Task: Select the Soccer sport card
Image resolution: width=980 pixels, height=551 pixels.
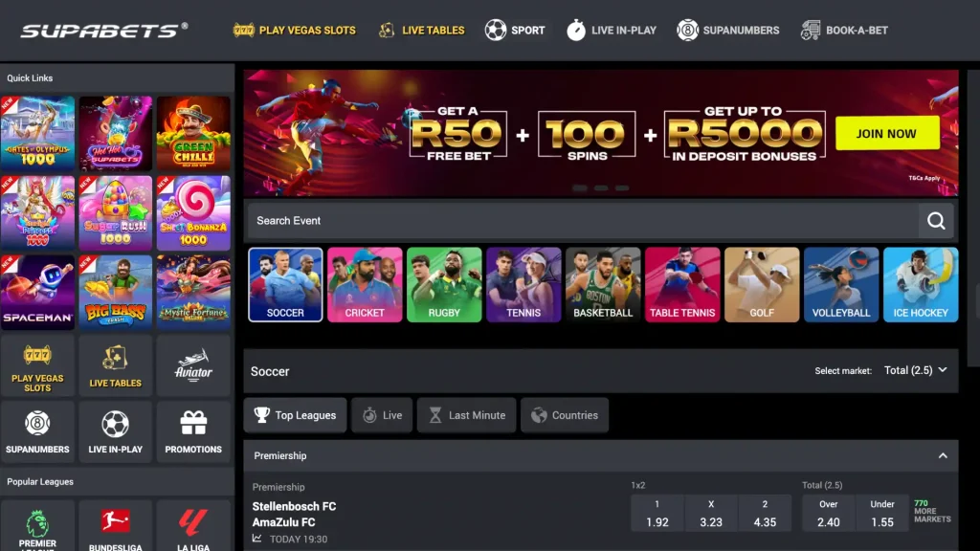Action: coord(285,285)
